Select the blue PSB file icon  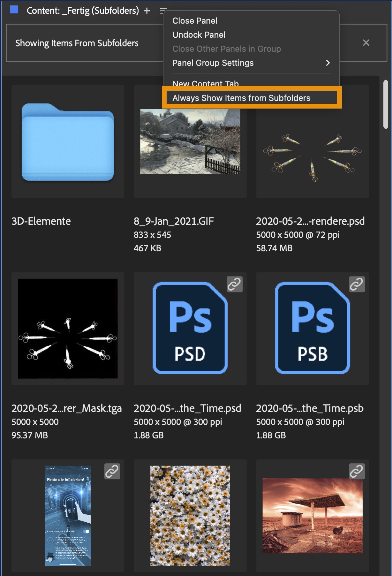click(x=313, y=328)
